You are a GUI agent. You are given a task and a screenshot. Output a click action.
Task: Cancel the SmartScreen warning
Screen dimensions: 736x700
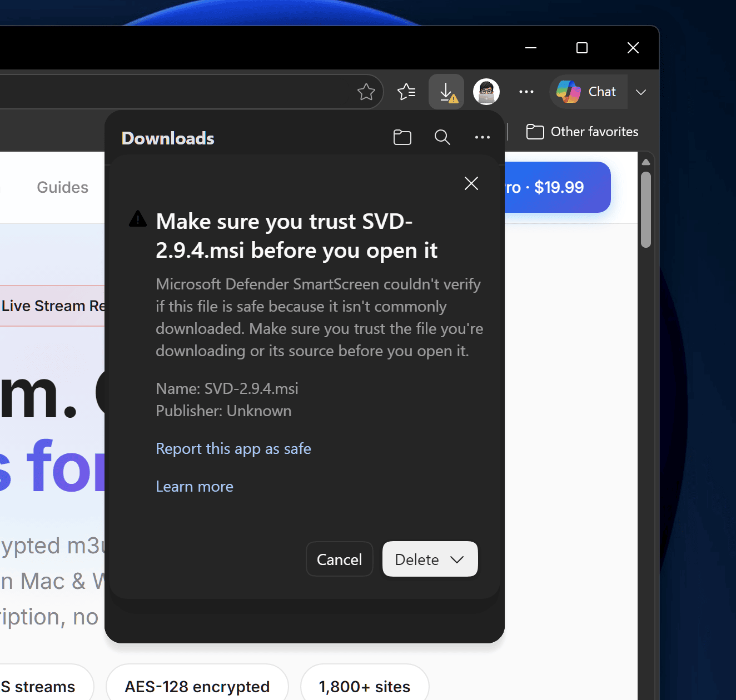pos(340,559)
